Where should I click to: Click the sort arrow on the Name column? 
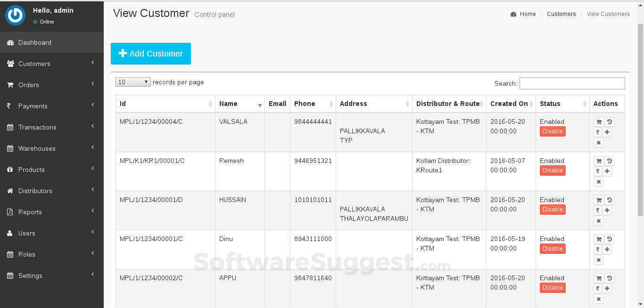[260, 105]
